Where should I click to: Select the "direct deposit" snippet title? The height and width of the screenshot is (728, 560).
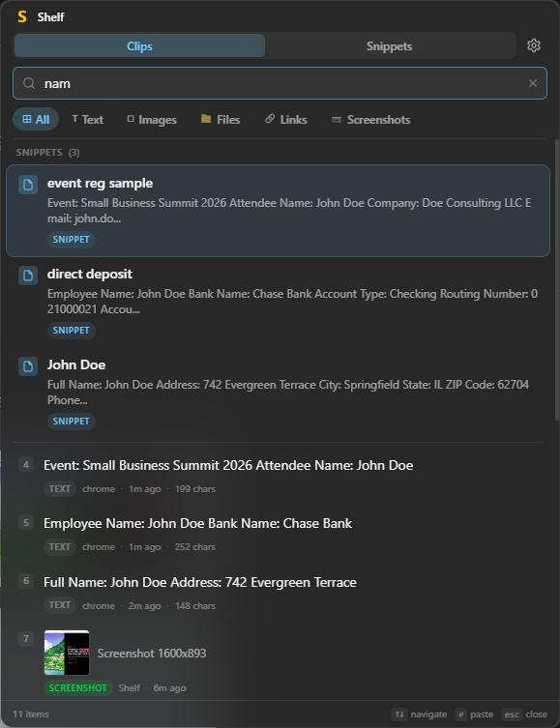click(90, 274)
